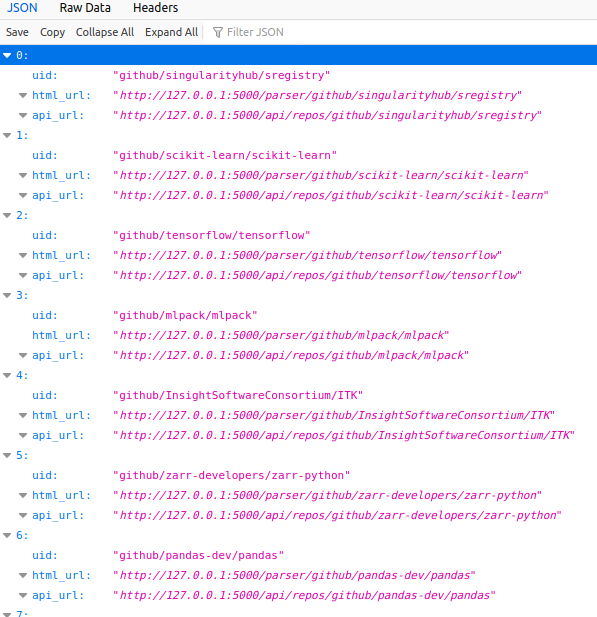Collapse array item 6

click(x=7, y=535)
